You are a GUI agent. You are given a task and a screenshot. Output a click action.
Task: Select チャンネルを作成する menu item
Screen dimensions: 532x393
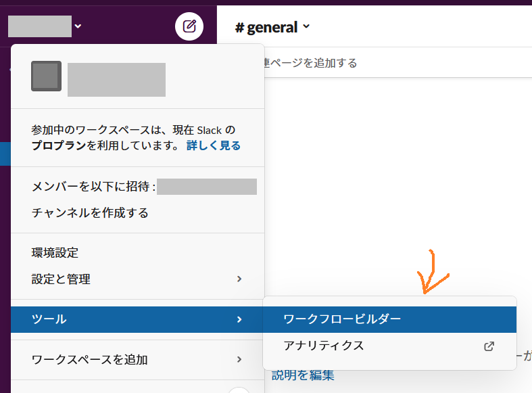pos(138,213)
